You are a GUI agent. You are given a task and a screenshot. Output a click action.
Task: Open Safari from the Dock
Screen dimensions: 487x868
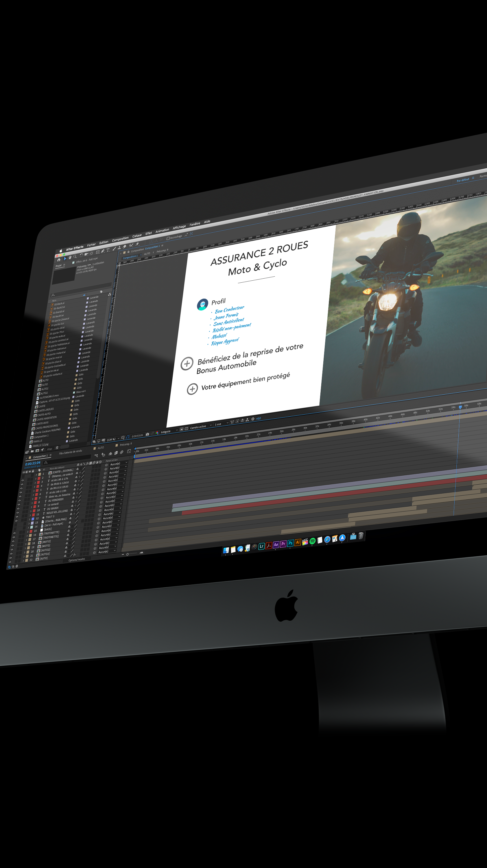[x=327, y=540]
